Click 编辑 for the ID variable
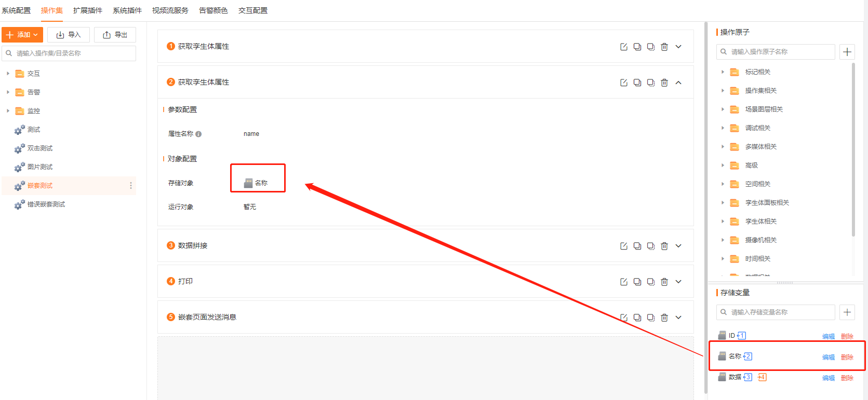Screen dimensions: 868x400 coord(829,337)
